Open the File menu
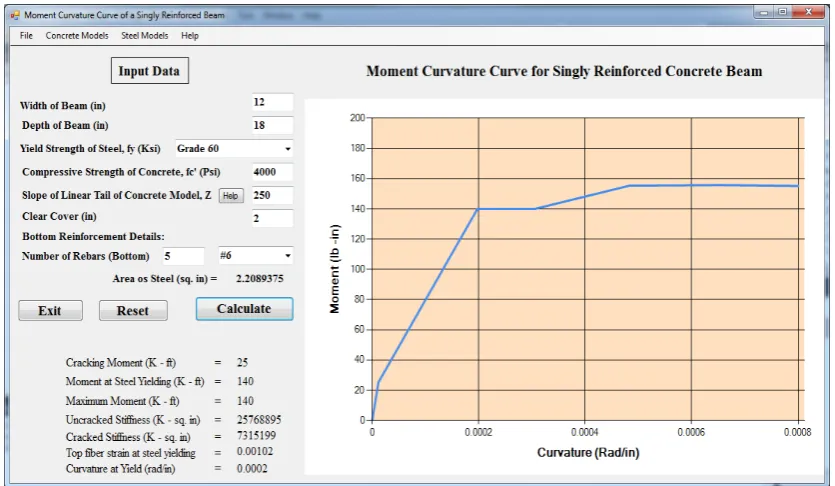 point(26,36)
